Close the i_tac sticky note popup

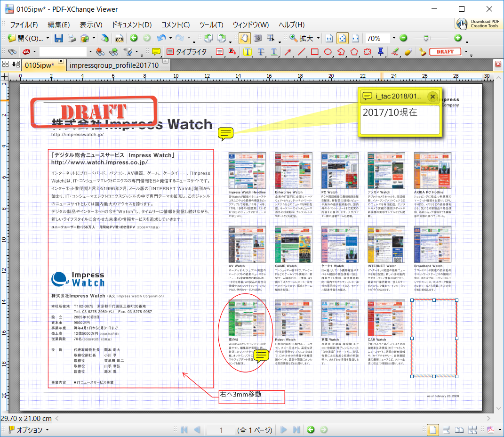click(x=432, y=97)
